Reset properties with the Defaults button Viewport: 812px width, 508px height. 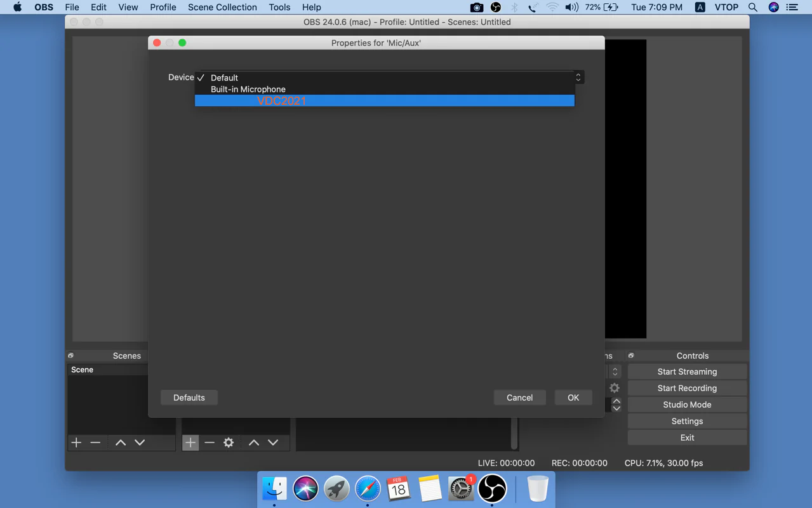pos(189,398)
